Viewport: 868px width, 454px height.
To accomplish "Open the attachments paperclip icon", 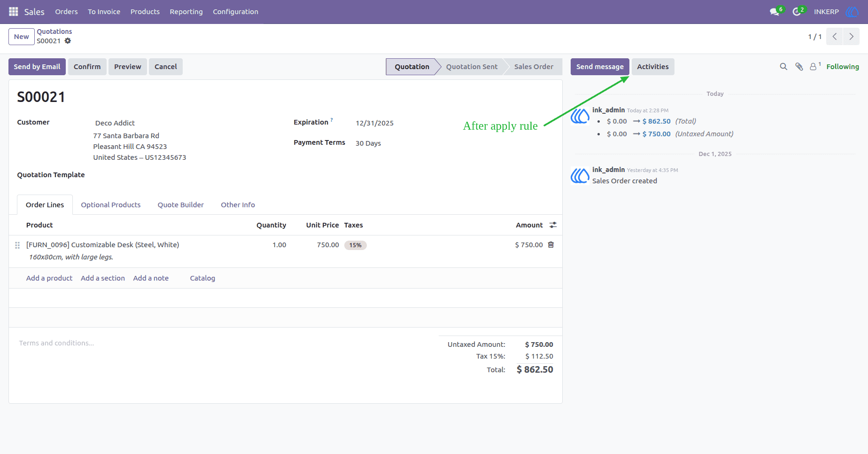I will [x=799, y=67].
